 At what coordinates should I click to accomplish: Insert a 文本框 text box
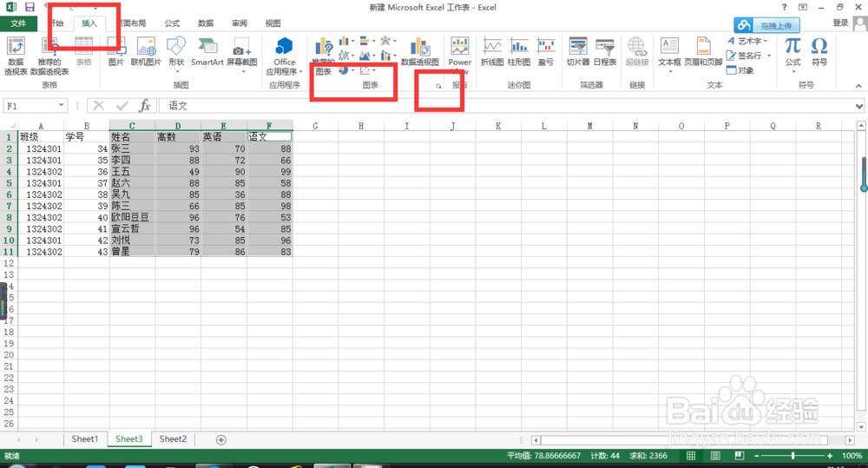point(669,55)
